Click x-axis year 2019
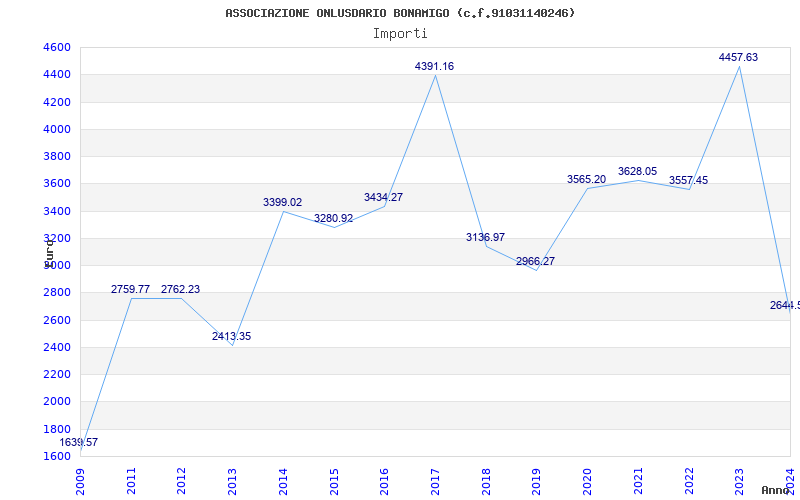This screenshot has height=500, width=800. click(537, 482)
